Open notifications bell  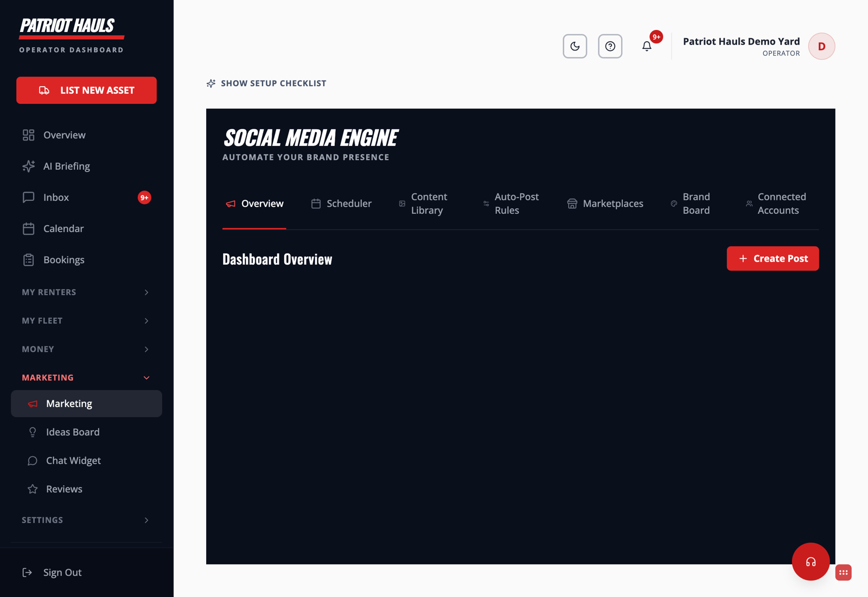(647, 46)
